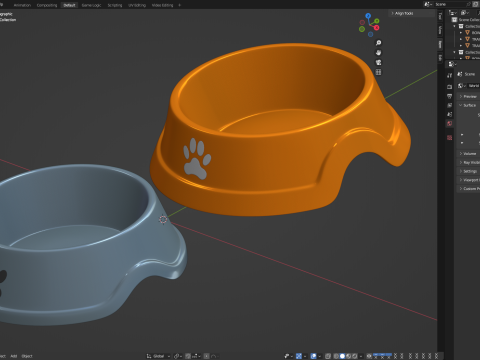Open the outliner filter dropdown
480x360 pixels.
click(465, 13)
